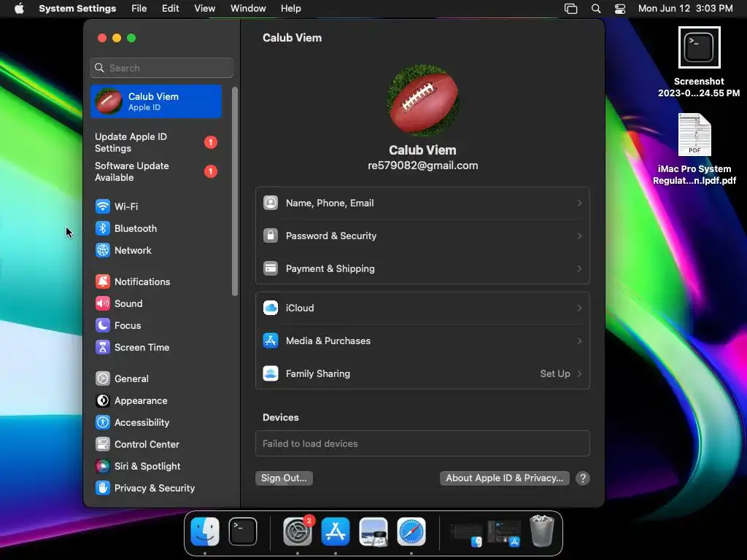Open the Help menu

tap(290, 9)
